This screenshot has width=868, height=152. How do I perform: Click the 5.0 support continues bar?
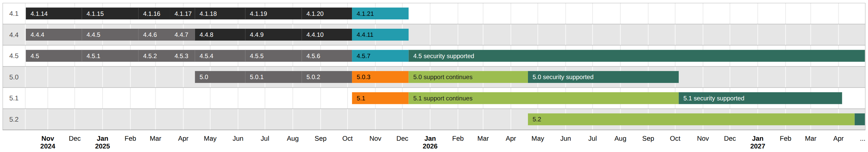click(x=468, y=77)
